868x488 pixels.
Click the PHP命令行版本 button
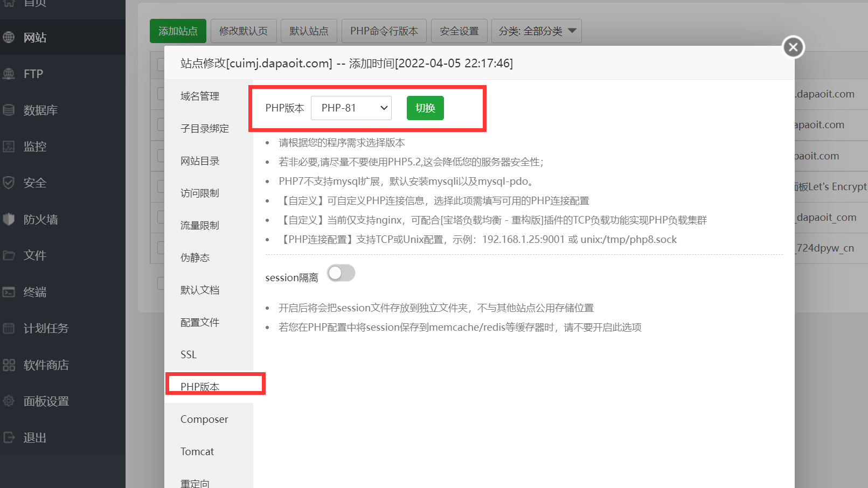coord(384,31)
